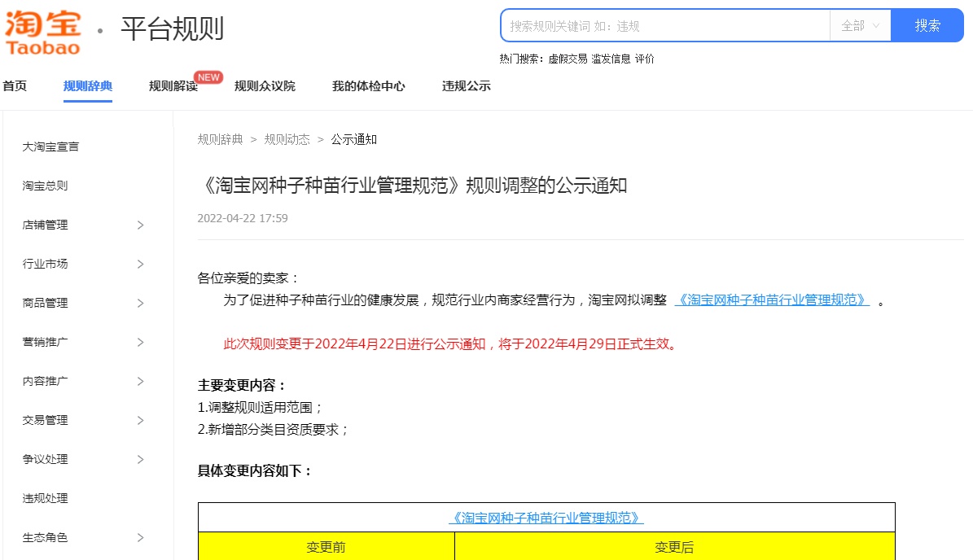The height and width of the screenshot is (560, 973).
Task: Click the 变更后 table header cell
Action: [675, 546]
